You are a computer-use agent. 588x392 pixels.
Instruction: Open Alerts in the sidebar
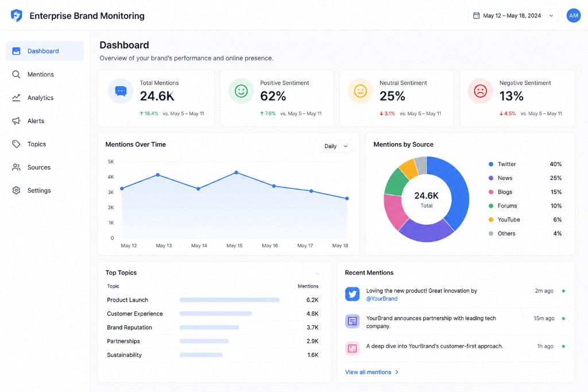[45, 121]
